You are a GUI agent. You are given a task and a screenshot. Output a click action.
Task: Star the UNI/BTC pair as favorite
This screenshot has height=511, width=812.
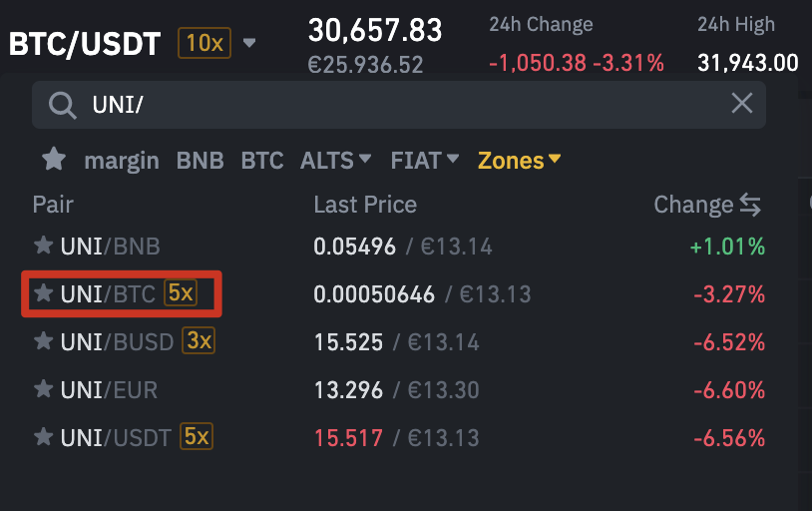(x=43, y=293)
